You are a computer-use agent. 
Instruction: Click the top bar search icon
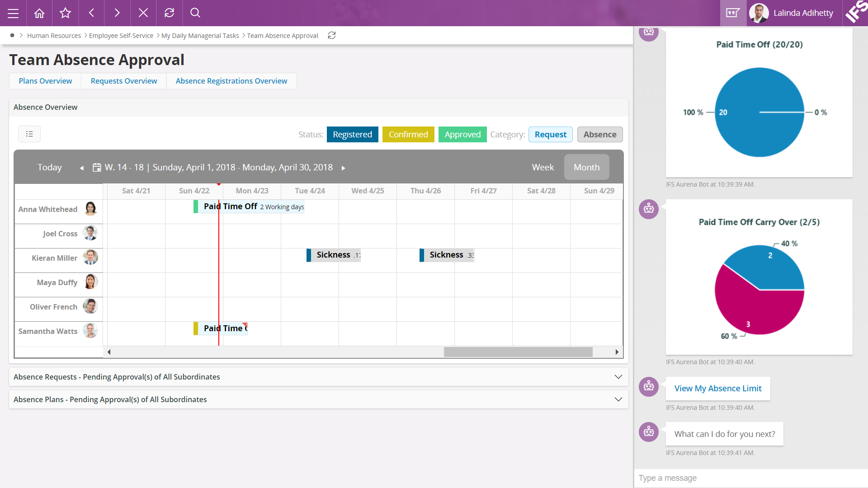(x=195, y=13)
